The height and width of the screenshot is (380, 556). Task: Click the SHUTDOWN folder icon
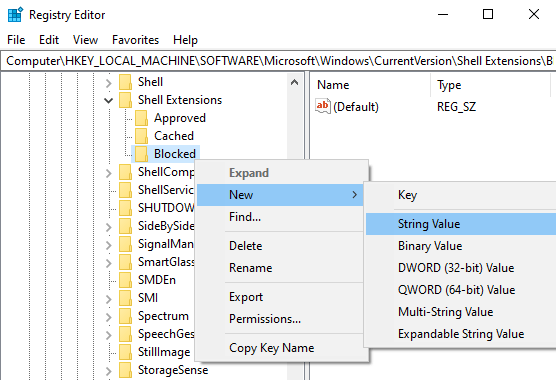125,208
